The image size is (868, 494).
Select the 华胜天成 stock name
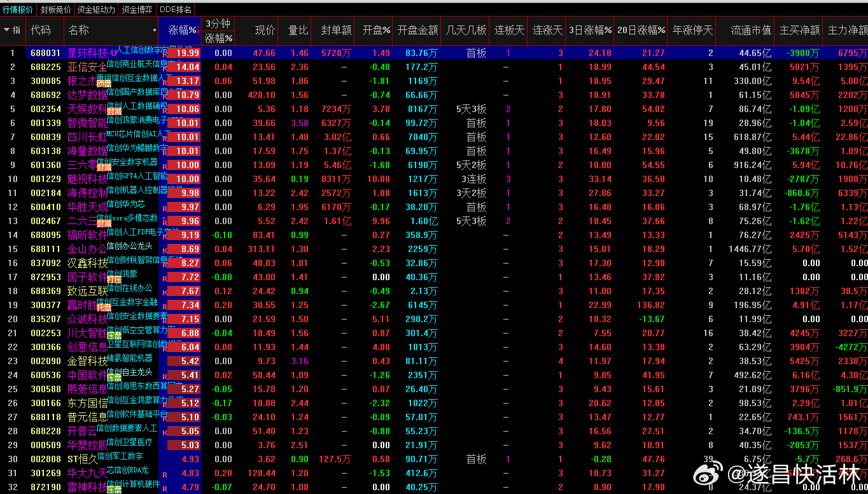[x=88, y=207]
